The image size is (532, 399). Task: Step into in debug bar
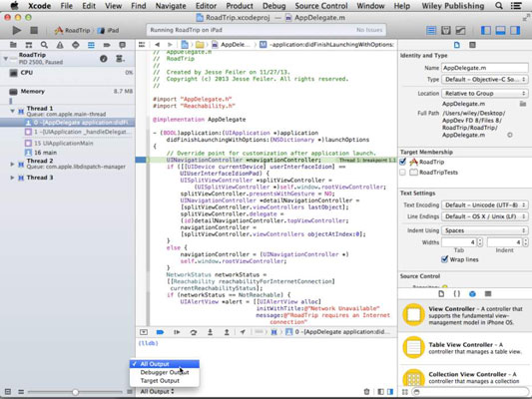[x=210, y=332]
